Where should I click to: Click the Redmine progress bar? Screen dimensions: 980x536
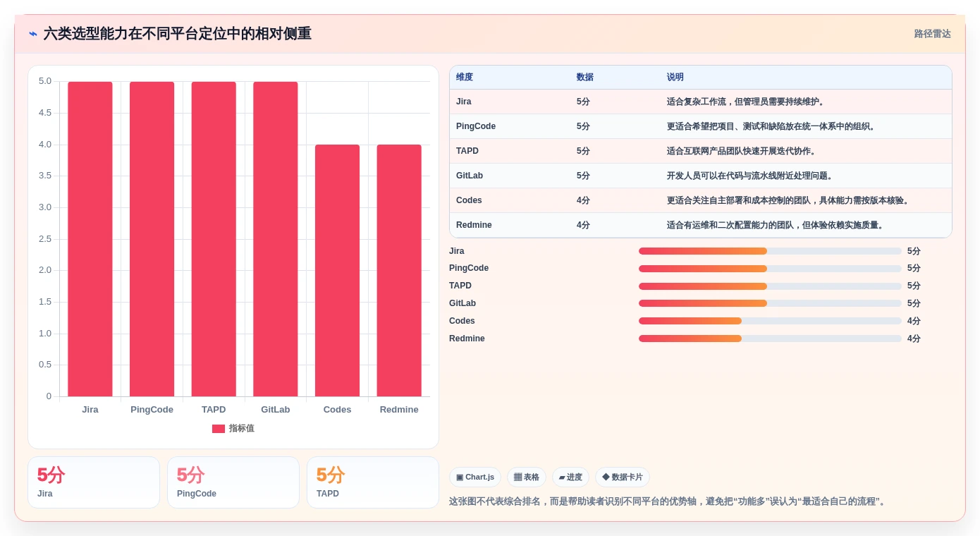[770, 339]
